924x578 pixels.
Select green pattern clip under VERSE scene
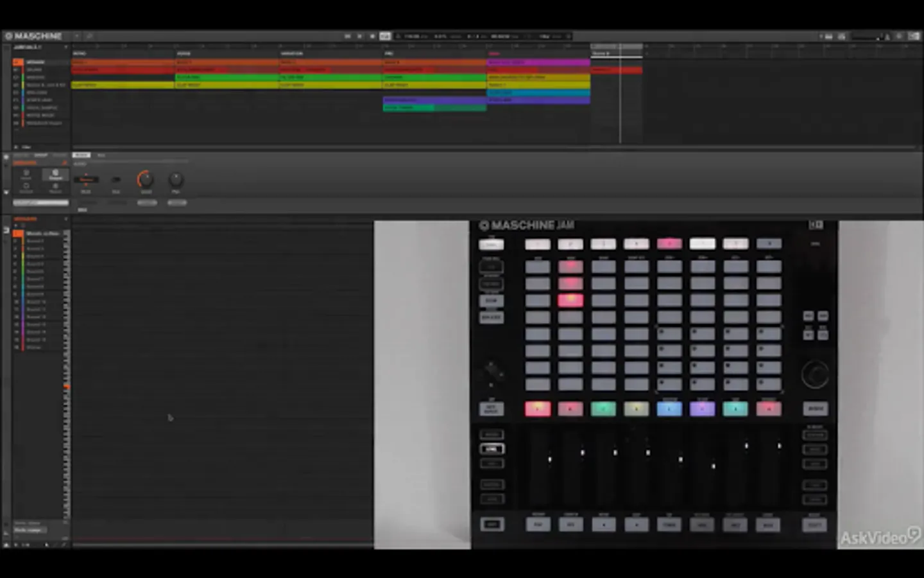tap(227, 78)
